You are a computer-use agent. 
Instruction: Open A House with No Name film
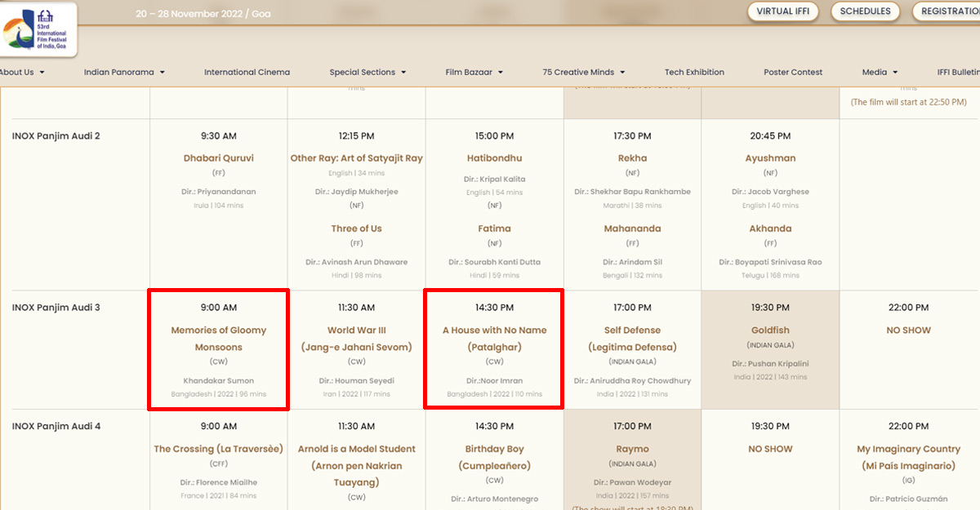coord(494,339)
